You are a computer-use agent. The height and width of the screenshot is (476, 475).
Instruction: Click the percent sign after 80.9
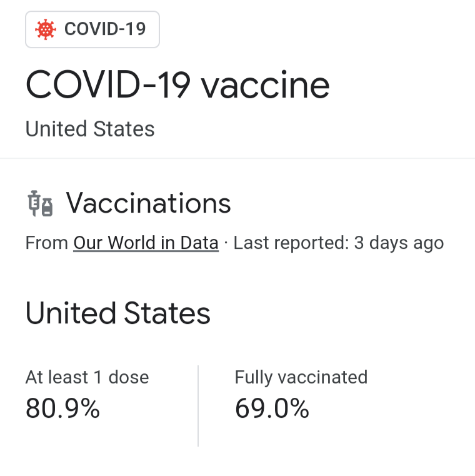[90, 408]
